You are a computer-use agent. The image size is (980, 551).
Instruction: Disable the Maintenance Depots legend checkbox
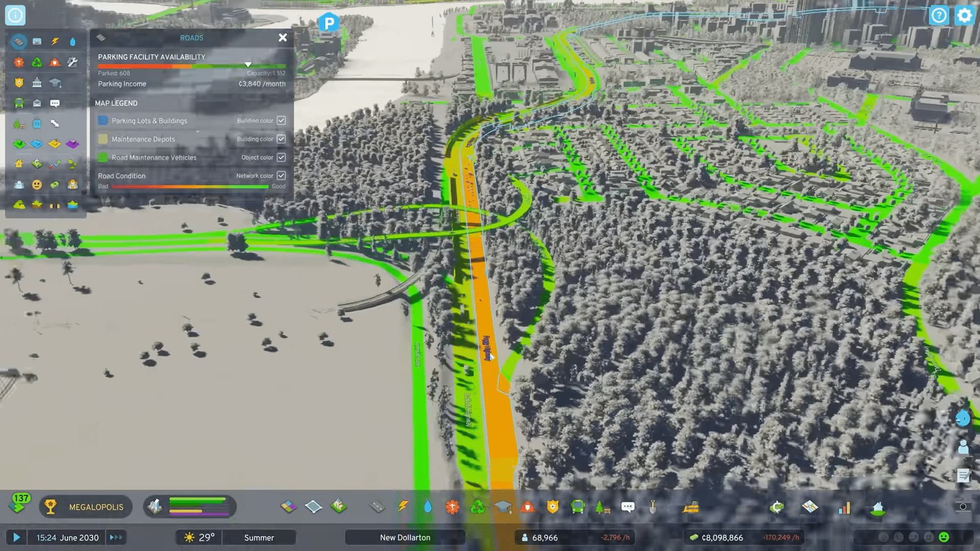pyautogui.click(x=281, y=139)
